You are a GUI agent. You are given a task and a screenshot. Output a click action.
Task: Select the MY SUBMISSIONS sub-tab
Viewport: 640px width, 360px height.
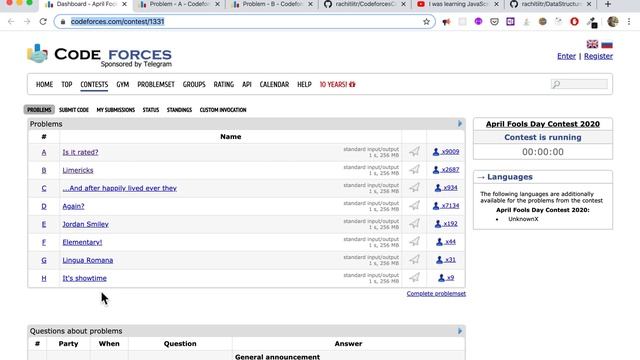[116, 110]
